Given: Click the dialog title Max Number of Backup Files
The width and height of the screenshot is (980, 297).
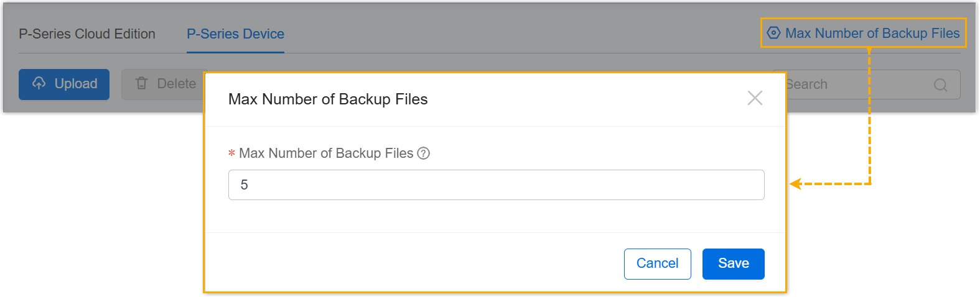Looking at the screenshot, I should pyautogui.click(x=328, y=99).
